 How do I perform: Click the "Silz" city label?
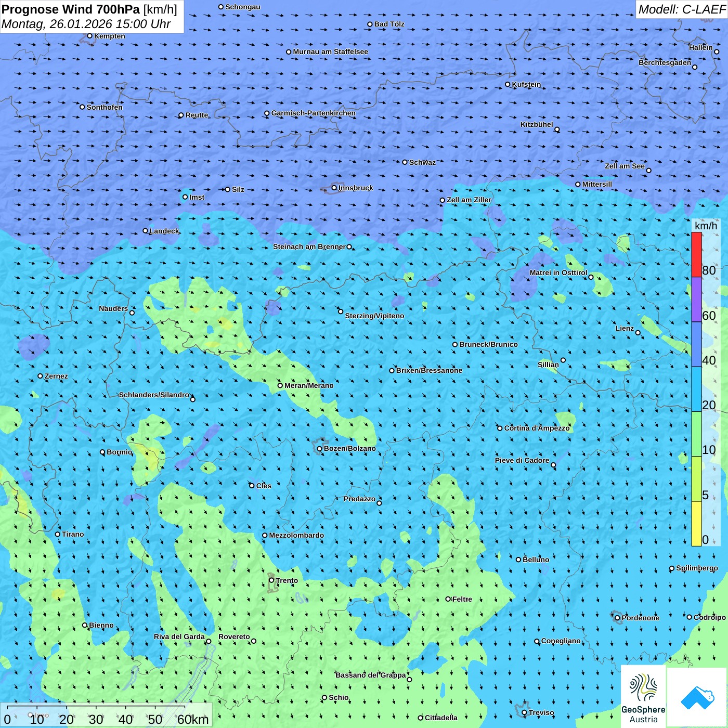pos(238,189)
